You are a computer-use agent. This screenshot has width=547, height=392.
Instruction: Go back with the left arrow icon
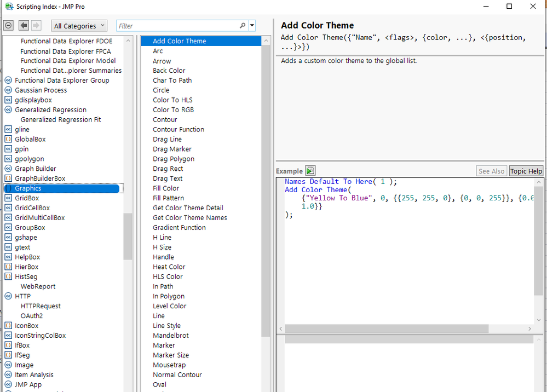(24, 26)
